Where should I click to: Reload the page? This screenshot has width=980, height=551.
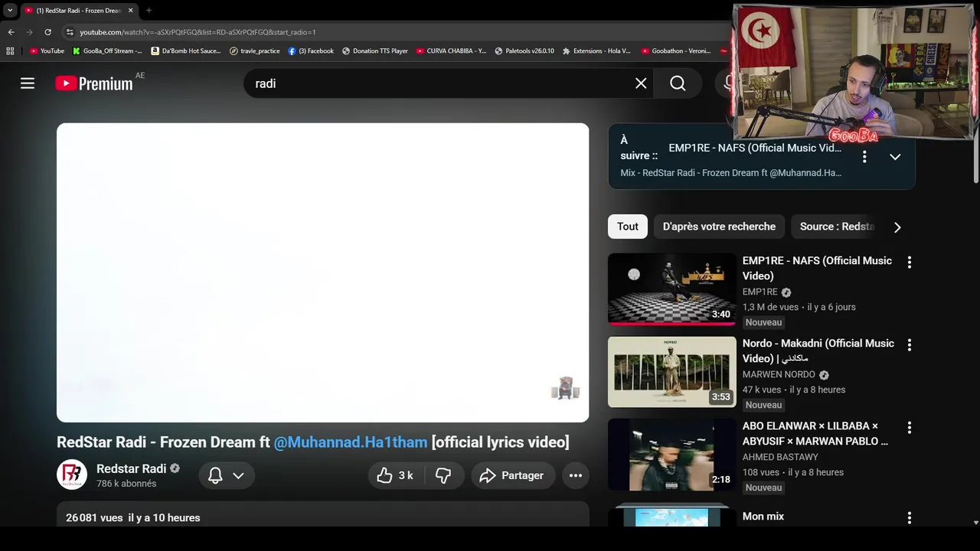pyautogui.click(x=47, y=32)
